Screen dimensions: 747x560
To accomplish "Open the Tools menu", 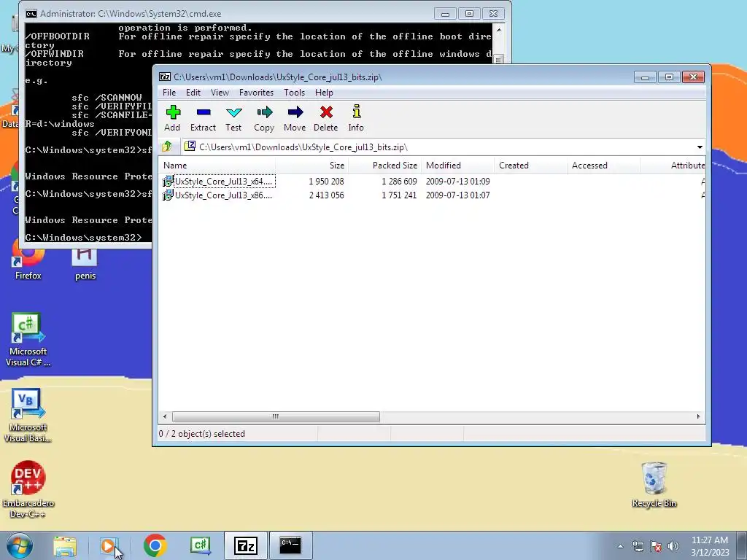I will tap(294, 93).
